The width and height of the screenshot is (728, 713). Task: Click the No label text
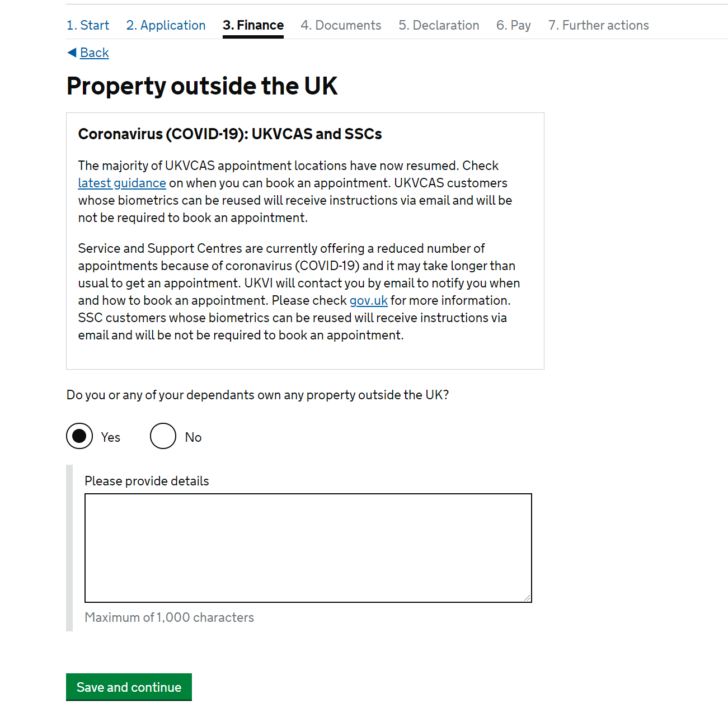point(193,437)
